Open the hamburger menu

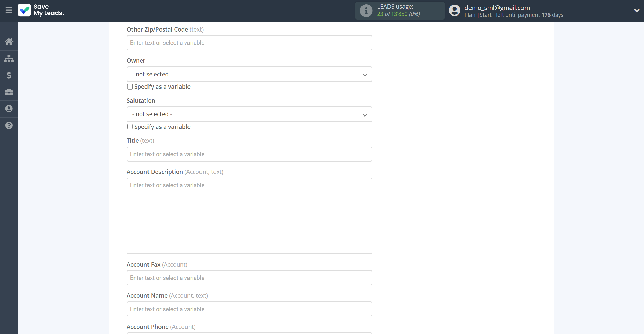click(x=9, y=10)
